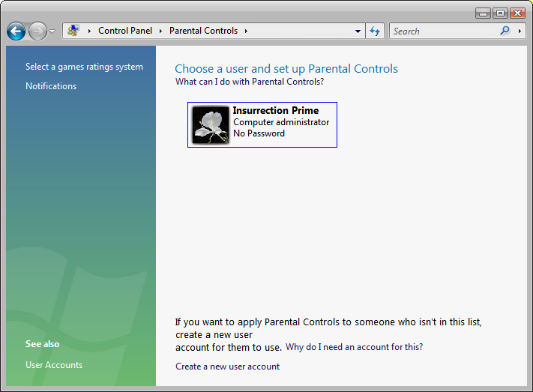Go back with the blue Back arrow

click(x=16, y=31)
